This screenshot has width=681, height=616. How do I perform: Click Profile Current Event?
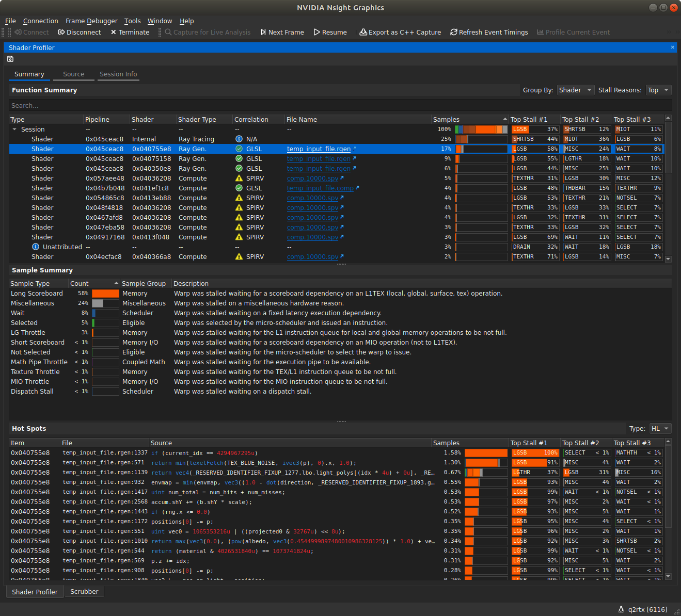pyautogui.click(x=573, y=32)
